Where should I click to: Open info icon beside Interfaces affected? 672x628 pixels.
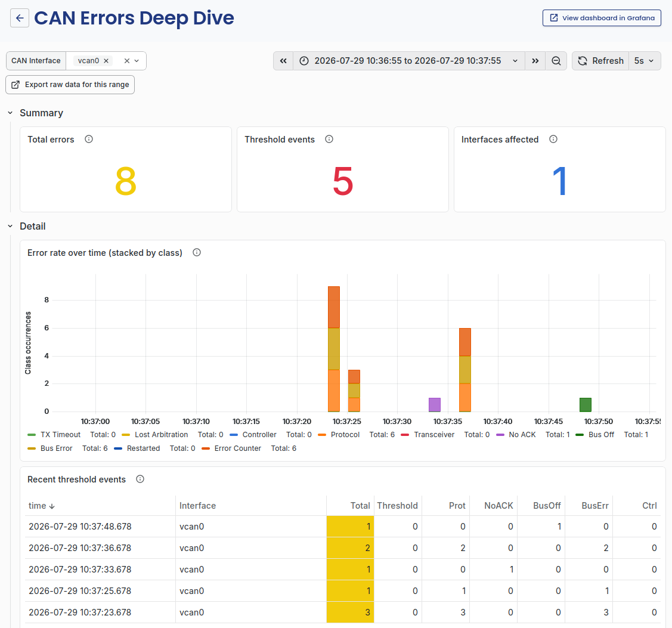(x=553, y=139)
